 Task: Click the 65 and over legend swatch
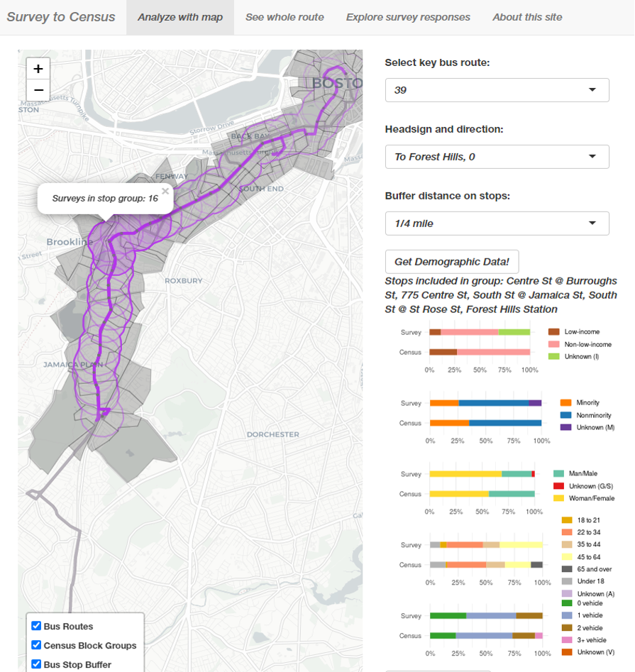tap(565, 569)
